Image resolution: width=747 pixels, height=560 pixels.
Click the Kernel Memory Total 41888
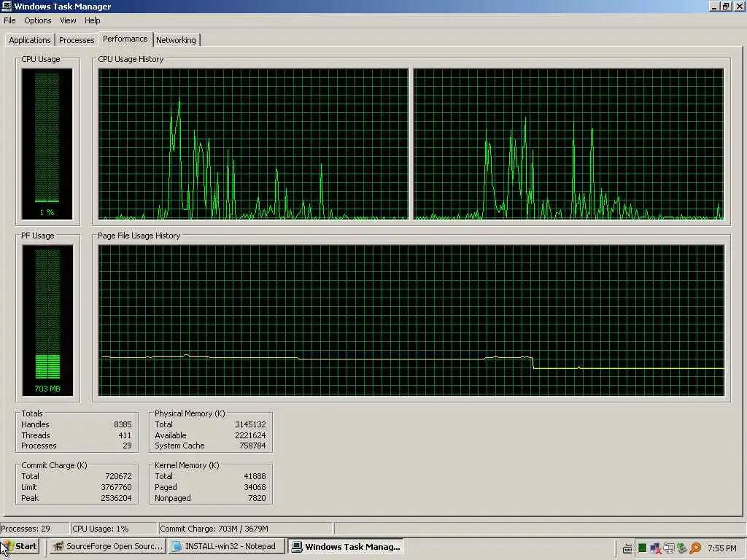point(255,476)
